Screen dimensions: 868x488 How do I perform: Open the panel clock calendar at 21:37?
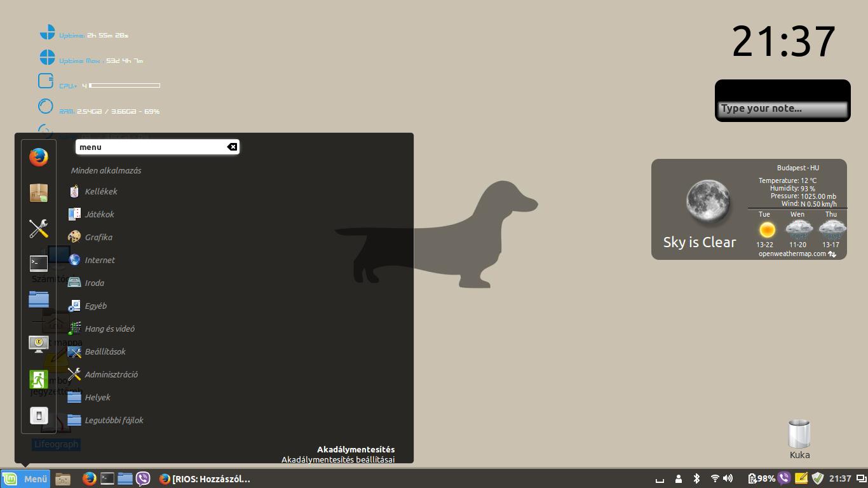[839, 478]
